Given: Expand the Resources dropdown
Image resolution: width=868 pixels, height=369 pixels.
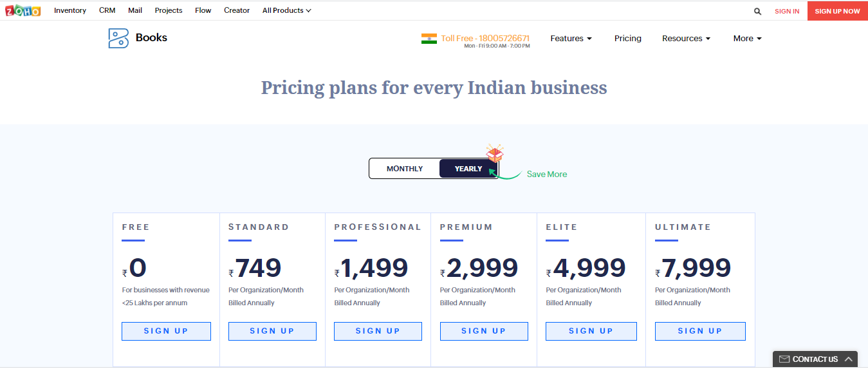Looking at the screenshot, I should point(686,39).
